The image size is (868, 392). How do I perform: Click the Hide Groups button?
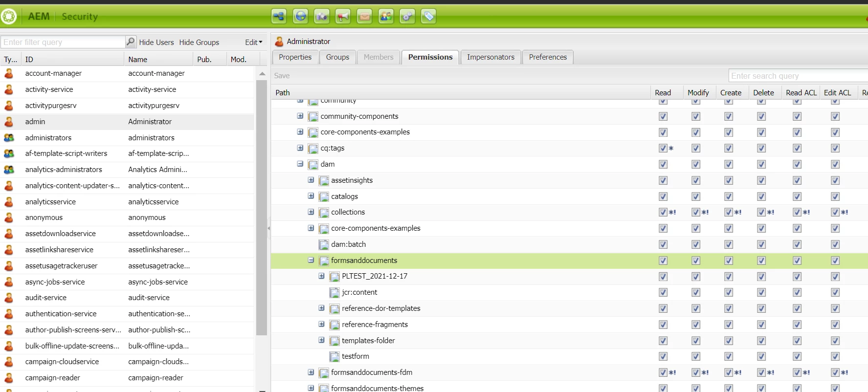click(x=199, y=43)
